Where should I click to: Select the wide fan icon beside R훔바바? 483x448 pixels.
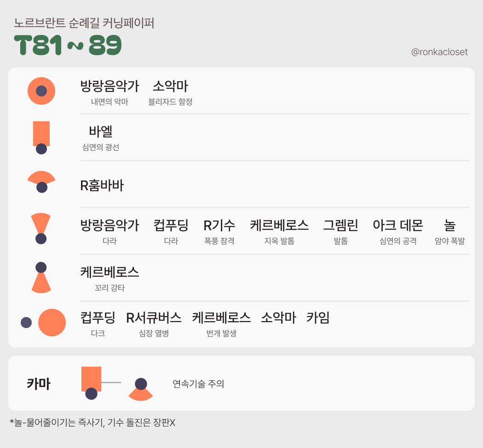click(x=41, y=178)
